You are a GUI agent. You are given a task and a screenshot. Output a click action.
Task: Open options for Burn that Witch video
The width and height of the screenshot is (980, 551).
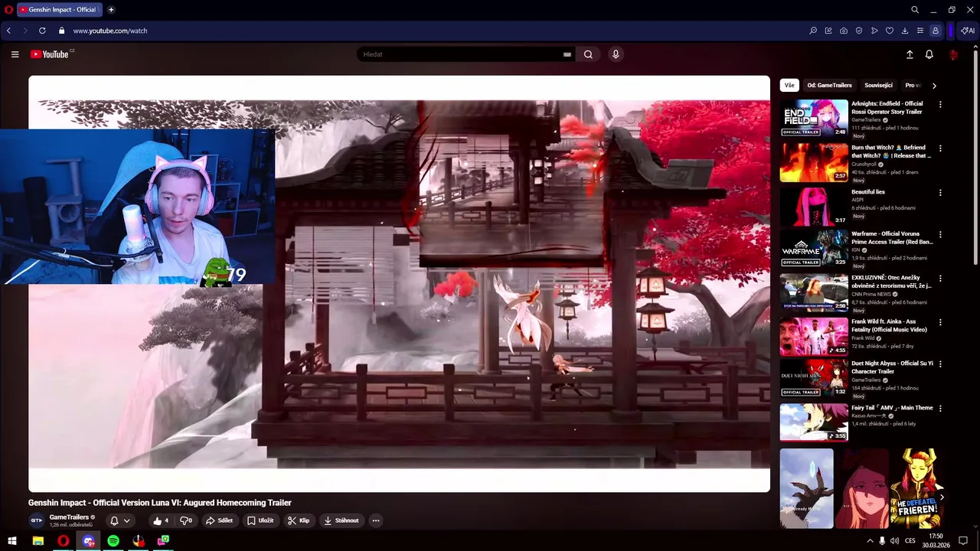click(x=940, y=148)
